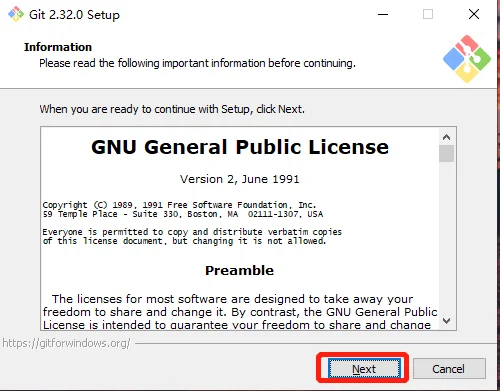
Task: Click the Version 2, June 1991 line
Action: click(x=240, y=179)
